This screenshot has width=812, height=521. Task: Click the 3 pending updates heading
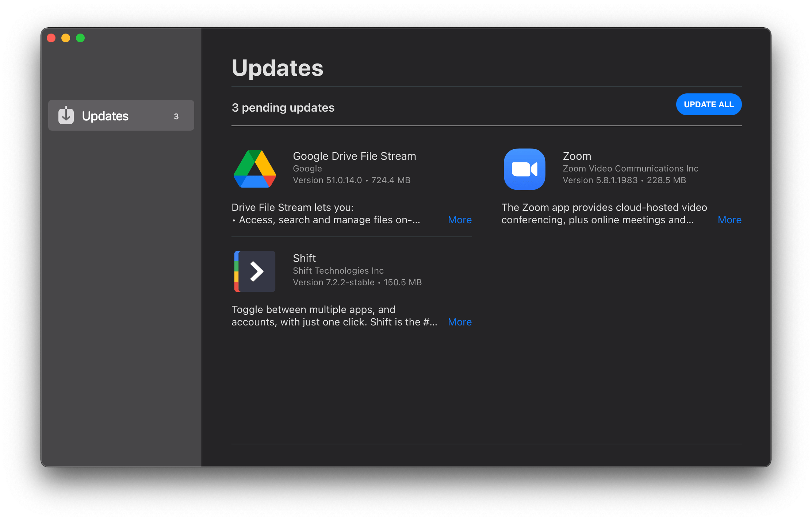tap(283, 108)
